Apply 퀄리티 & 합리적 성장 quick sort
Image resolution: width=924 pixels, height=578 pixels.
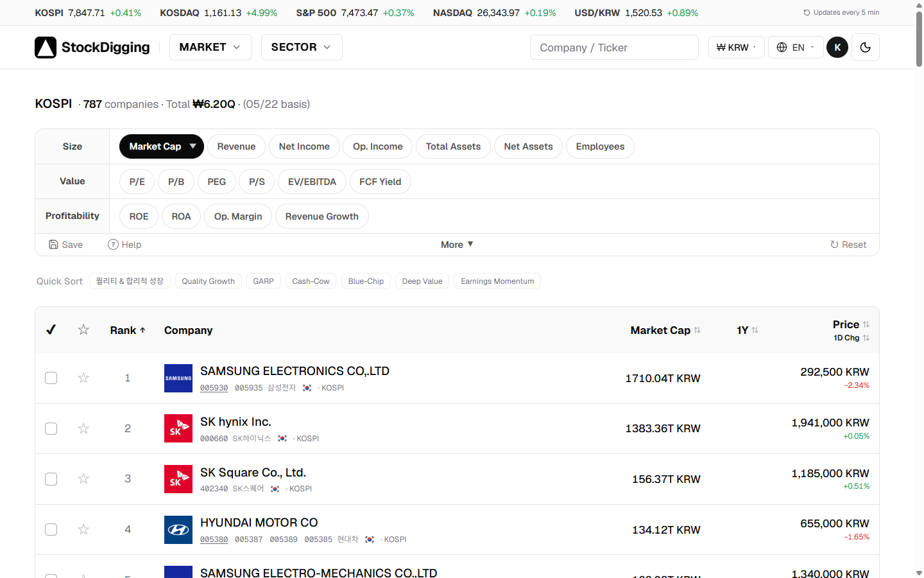click(130, 281)
